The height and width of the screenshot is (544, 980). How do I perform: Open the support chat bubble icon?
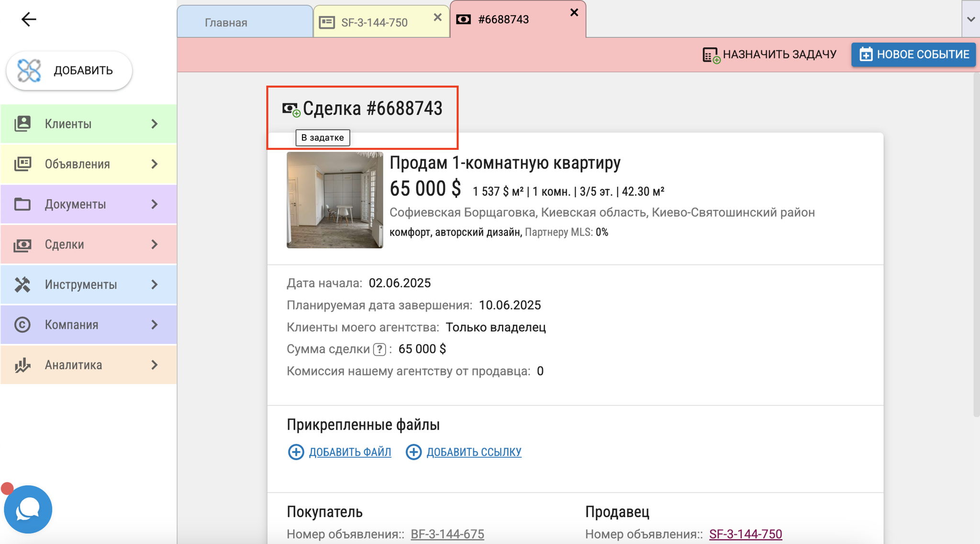click(28, 510)
